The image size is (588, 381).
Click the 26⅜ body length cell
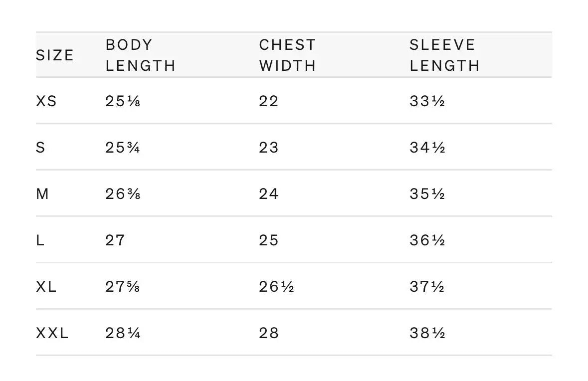pos(123,194)
